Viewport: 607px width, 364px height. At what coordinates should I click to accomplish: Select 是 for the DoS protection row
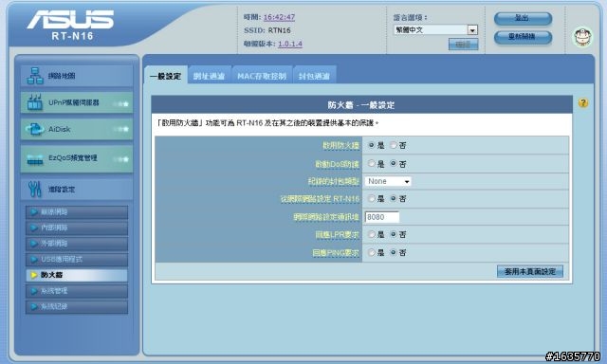click(371, 164)
